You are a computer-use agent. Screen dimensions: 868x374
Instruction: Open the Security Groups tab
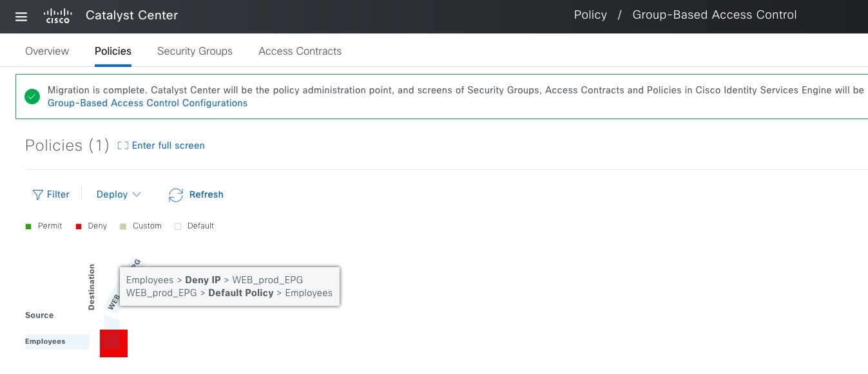pyautogui.click(x=195, y=51)
